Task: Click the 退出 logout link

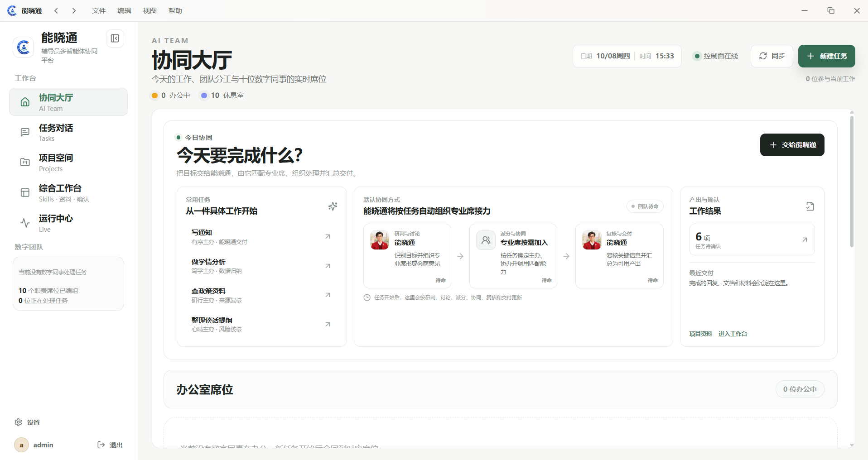Action: click(x=110, y=445)
